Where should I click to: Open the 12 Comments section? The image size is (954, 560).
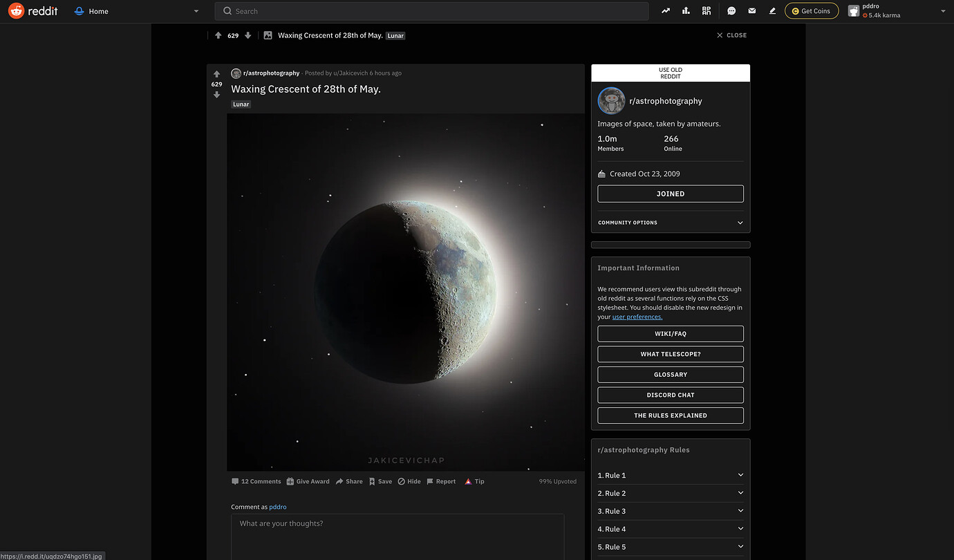(x=256, y=481)
